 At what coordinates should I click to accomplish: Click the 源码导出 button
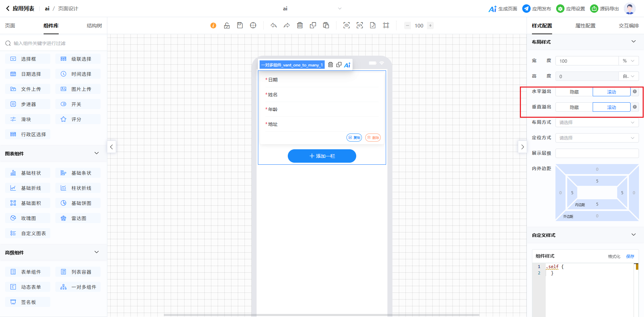604,9
